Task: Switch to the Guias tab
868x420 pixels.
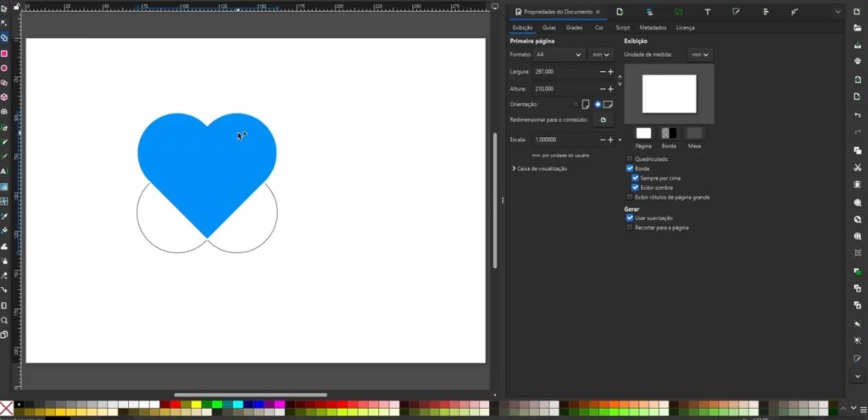Action: [x=549, y=28]
